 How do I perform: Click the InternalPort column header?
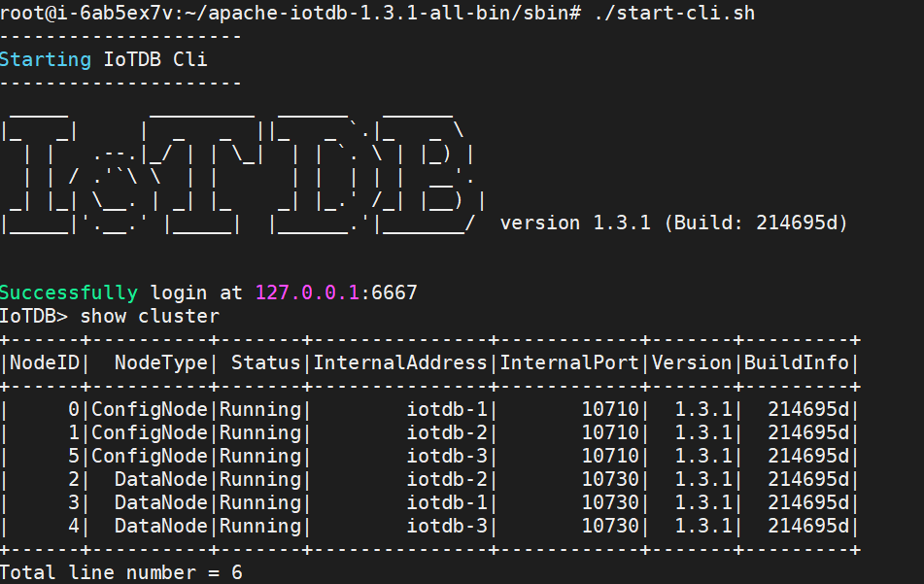point(569,363)
